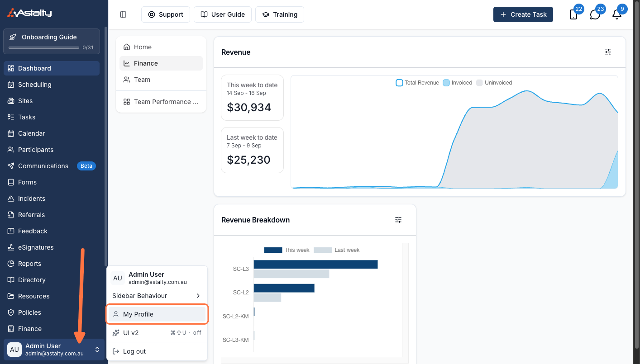Click the Create Task button

[x=523, y=14]
